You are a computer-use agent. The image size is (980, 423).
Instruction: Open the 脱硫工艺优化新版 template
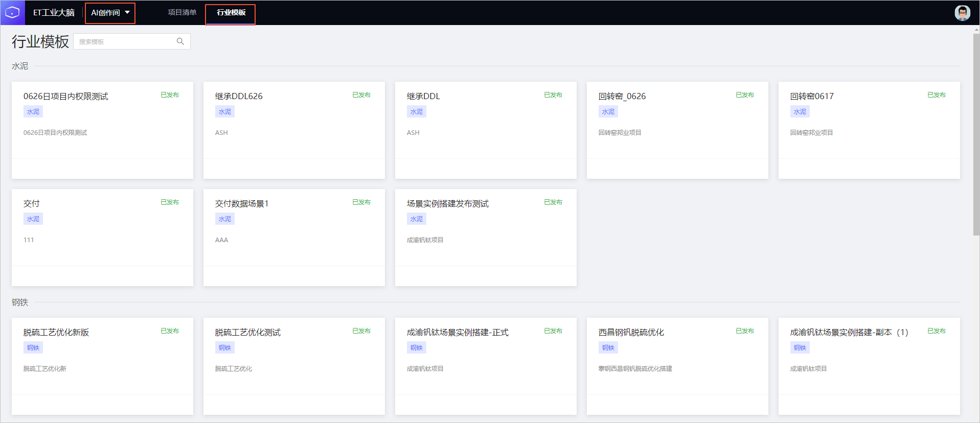pyautogui.click(x=102, y=366)
